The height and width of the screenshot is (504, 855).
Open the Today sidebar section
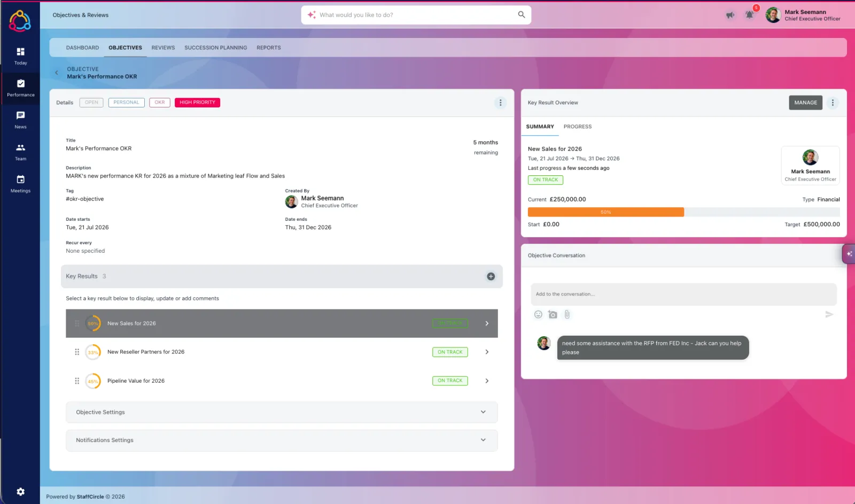click(x=20, y=56)
